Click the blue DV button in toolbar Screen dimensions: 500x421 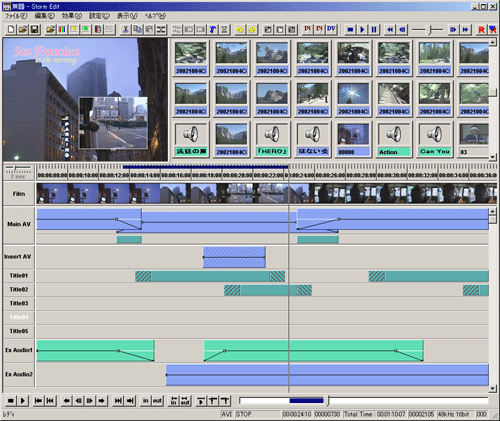[331, 29]
